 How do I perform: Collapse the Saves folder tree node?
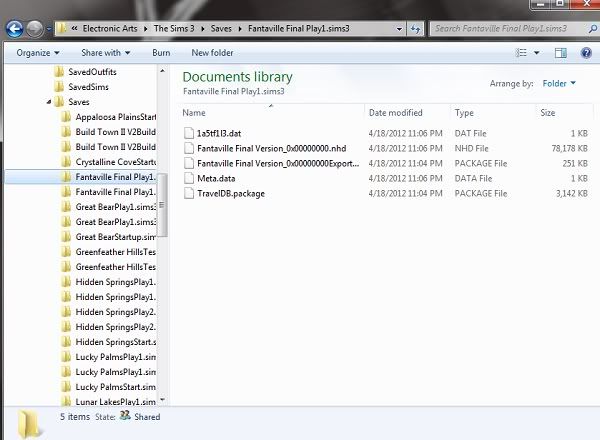[x=49, y=102]
